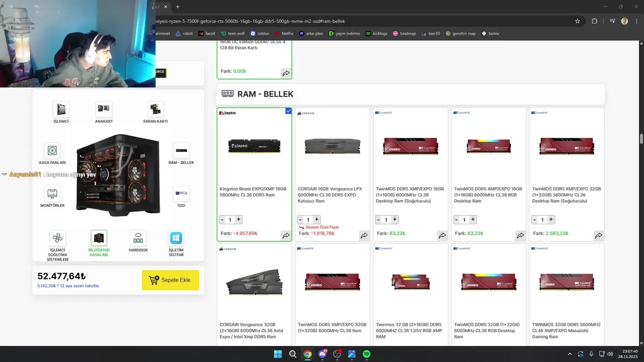This screenshot has width=644, height=362.
Task: Open the Netflix bookmark
Action: (284, 34)
